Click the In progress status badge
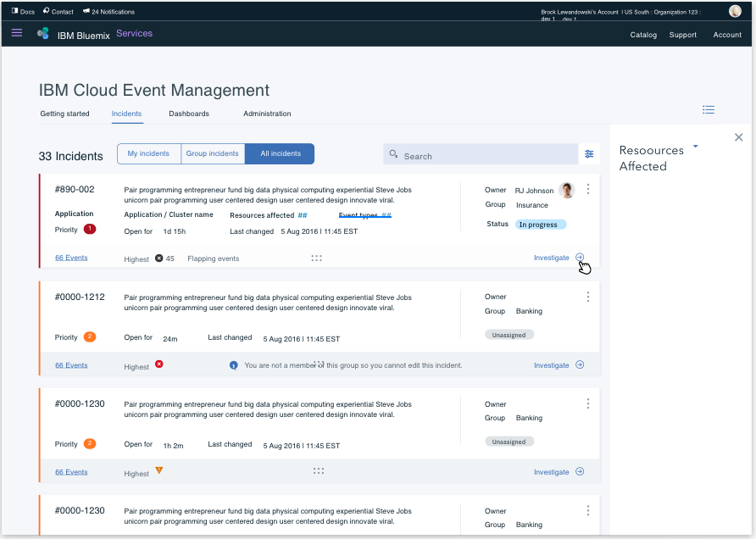 [541, 225]
